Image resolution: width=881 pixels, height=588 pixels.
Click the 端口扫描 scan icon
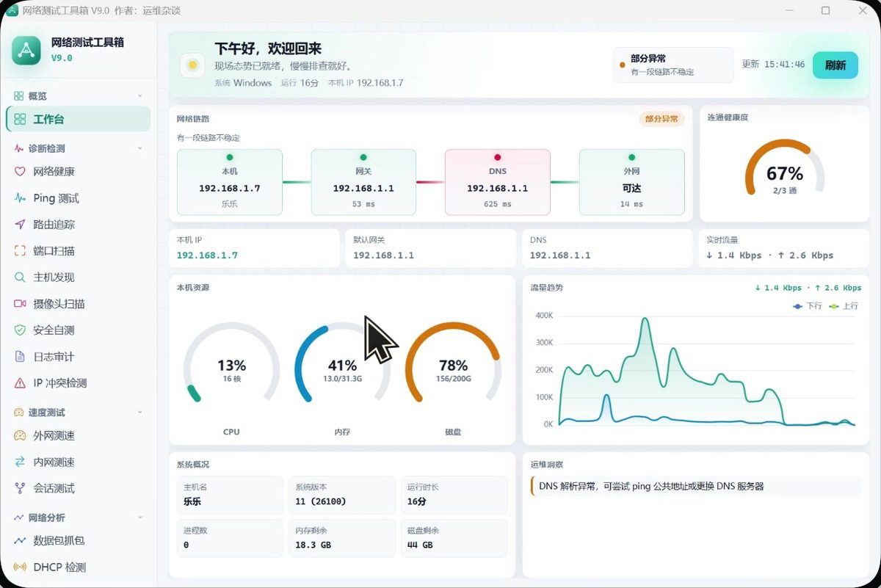[x=20, y=251]
